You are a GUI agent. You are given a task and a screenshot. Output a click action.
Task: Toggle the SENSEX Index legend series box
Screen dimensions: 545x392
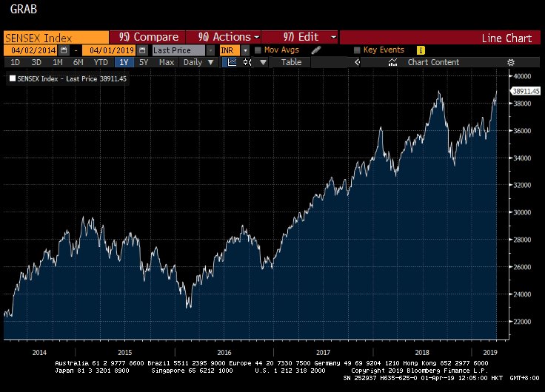coord(13,78)
